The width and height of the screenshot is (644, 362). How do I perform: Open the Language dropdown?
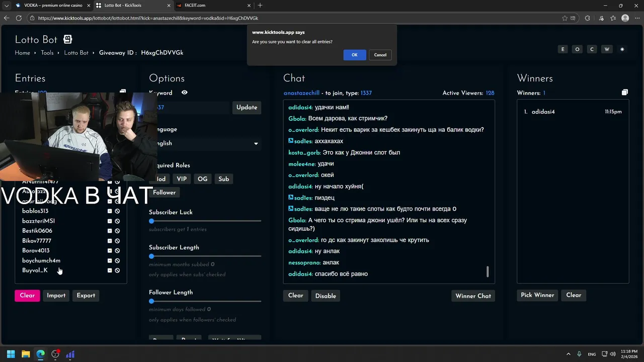pyautogui.click(x=205, y=143)
